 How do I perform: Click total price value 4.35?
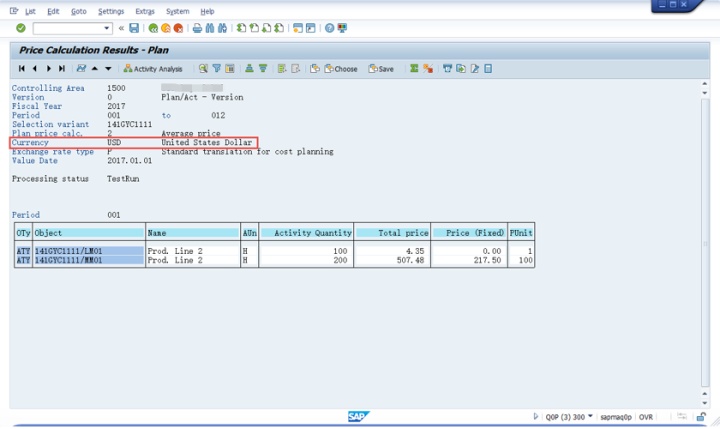415,251
